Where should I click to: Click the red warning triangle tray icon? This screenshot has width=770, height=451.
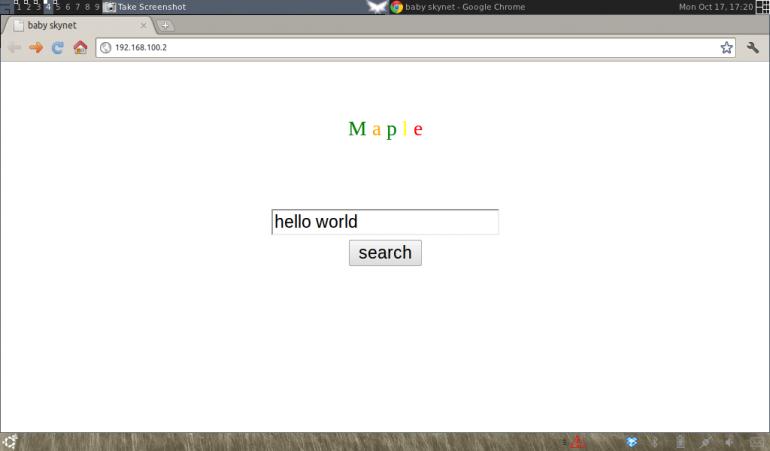point(578,442)
